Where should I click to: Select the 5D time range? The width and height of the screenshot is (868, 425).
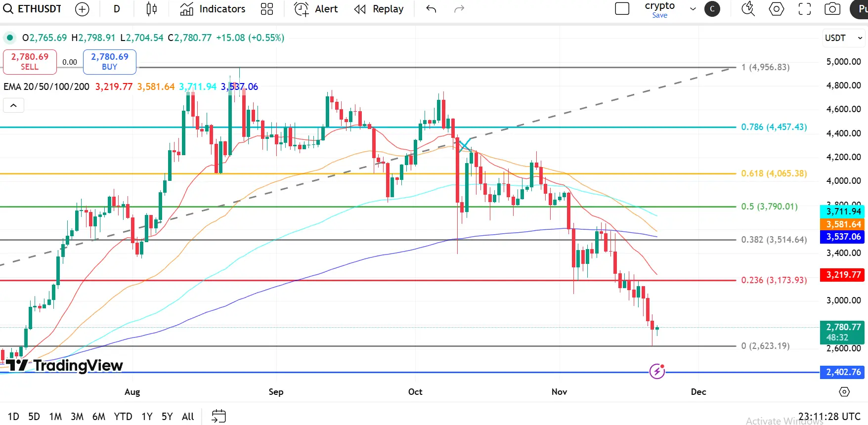click(x=34, y=417)
